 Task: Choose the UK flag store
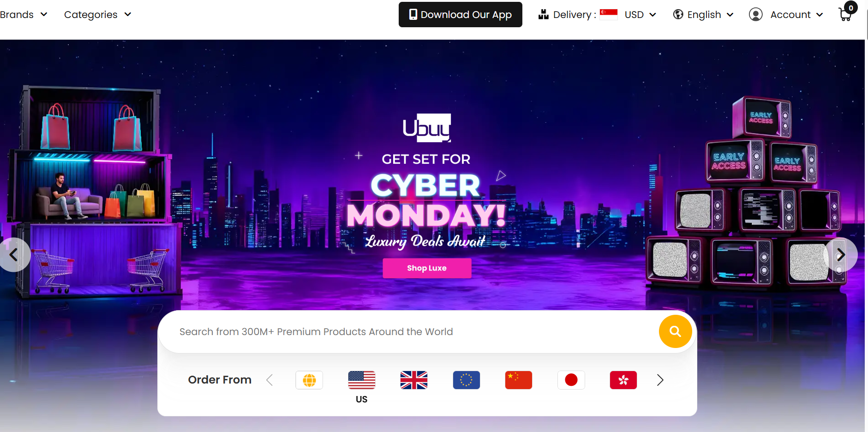coord(414,380)
